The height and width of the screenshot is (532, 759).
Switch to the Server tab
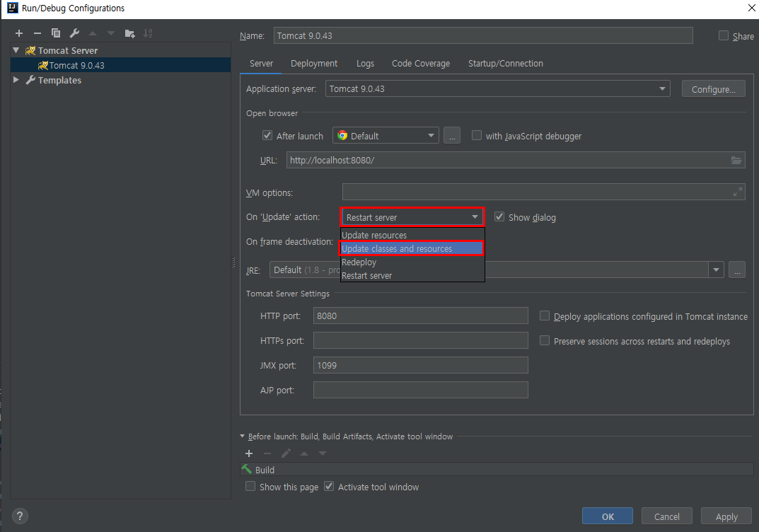262,64
